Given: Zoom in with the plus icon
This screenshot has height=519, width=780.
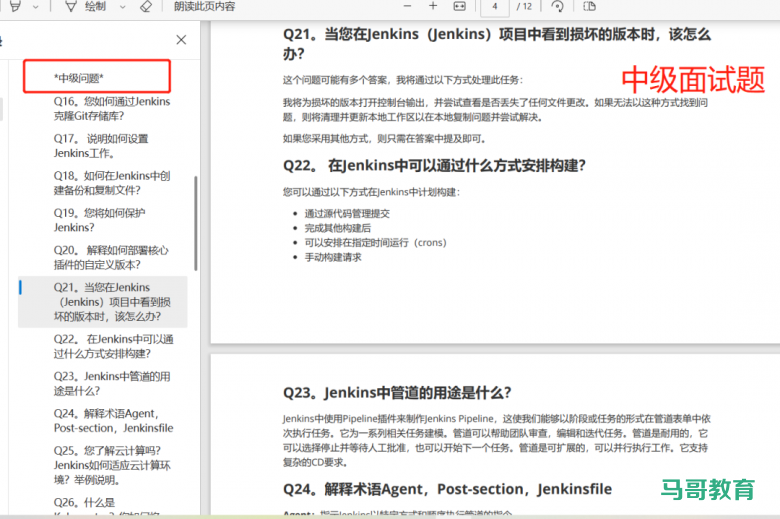Looking at the screenshot, I should click(431, 6).
